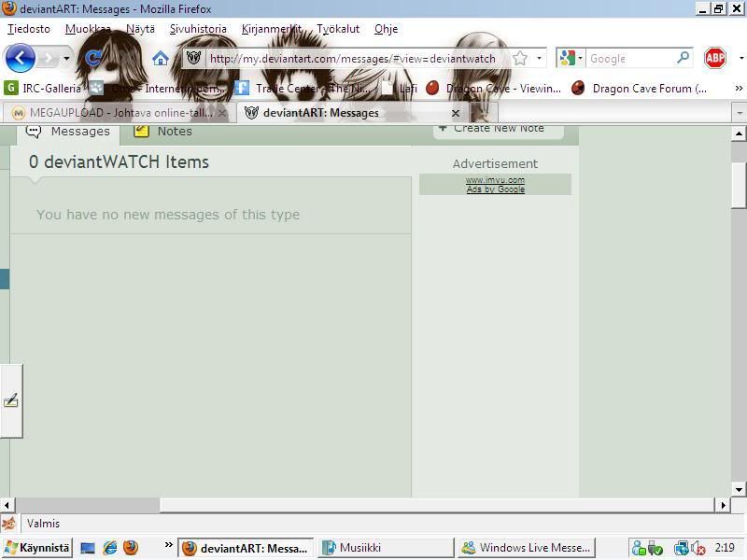Open the www.imvu.com ad link
The height and width of the screenshot is (560, 747).
pos(495,180)
